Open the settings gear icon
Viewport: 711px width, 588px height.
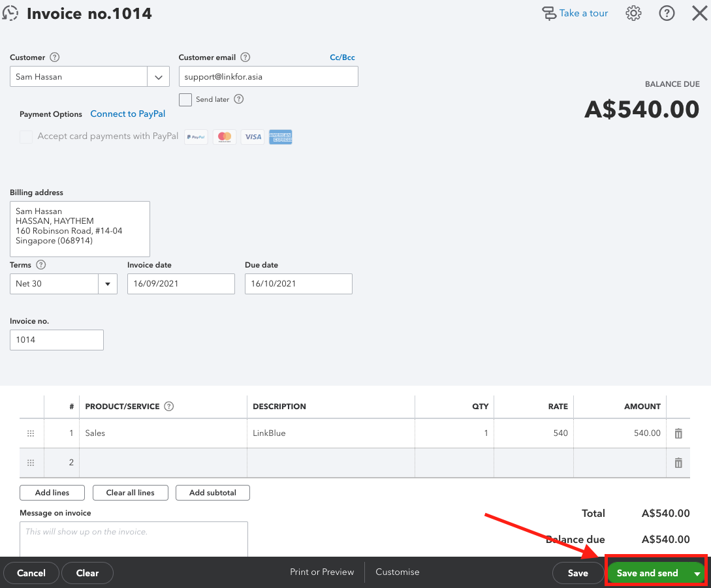click(633, 13)
